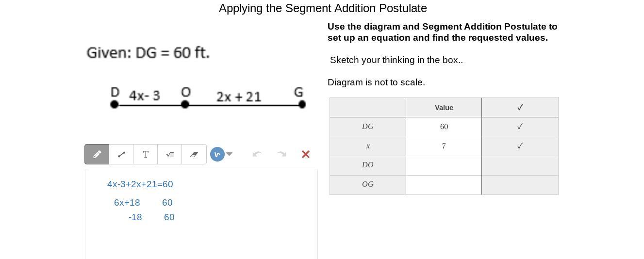Clear the sketch with the red X
Image resolution: width=644 pixels, height=259 pixels.
(x=306, y=154)
